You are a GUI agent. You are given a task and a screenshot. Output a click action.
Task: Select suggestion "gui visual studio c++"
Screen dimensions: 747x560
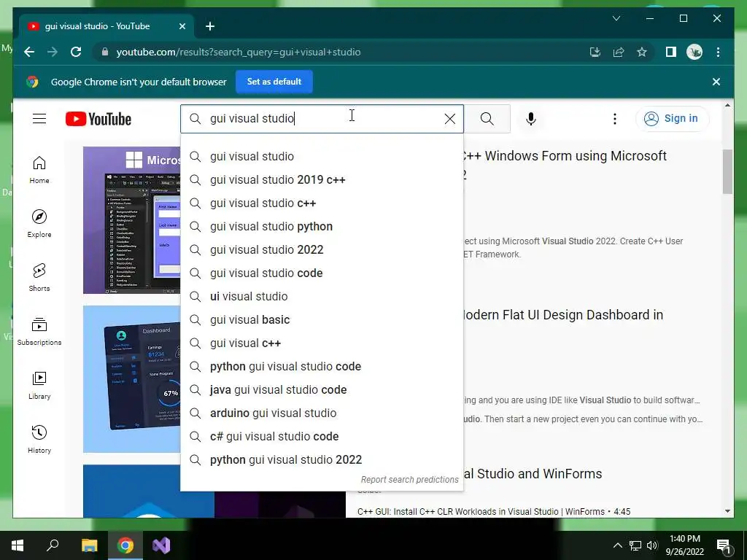point(322,203)
